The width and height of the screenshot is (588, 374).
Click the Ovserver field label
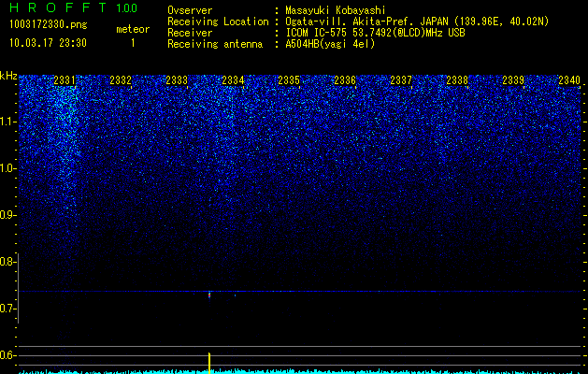(x=190, y=10)
